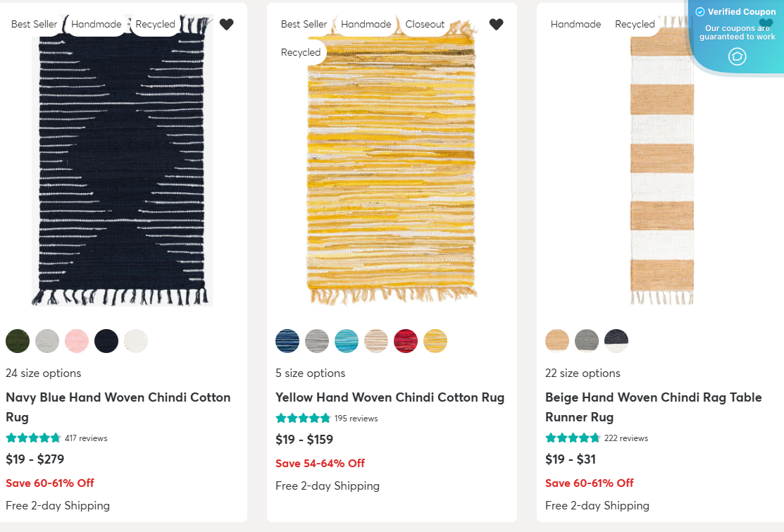This screenshot has width=784, height=532.
Task: Click the heart wishlist icon on the yellow rug
Action: (496, 24)
